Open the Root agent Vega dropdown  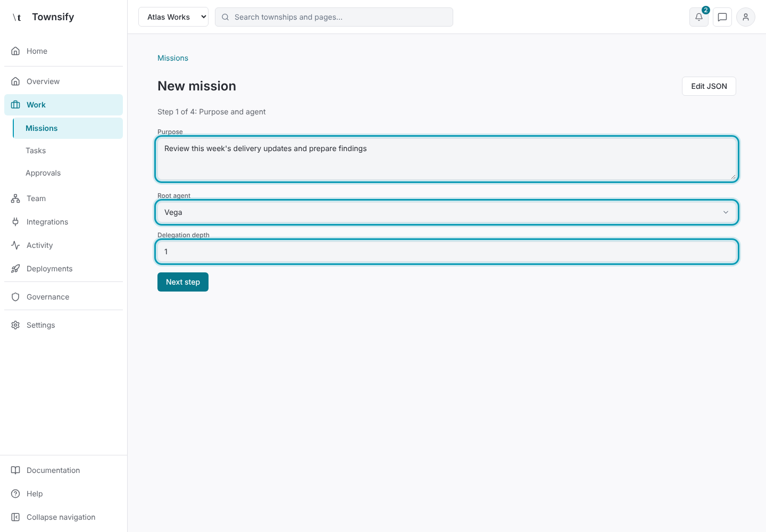[447, 212]
